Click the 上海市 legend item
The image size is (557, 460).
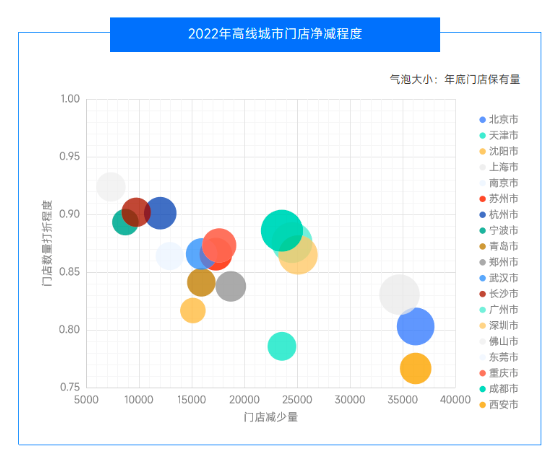point(499,167)
